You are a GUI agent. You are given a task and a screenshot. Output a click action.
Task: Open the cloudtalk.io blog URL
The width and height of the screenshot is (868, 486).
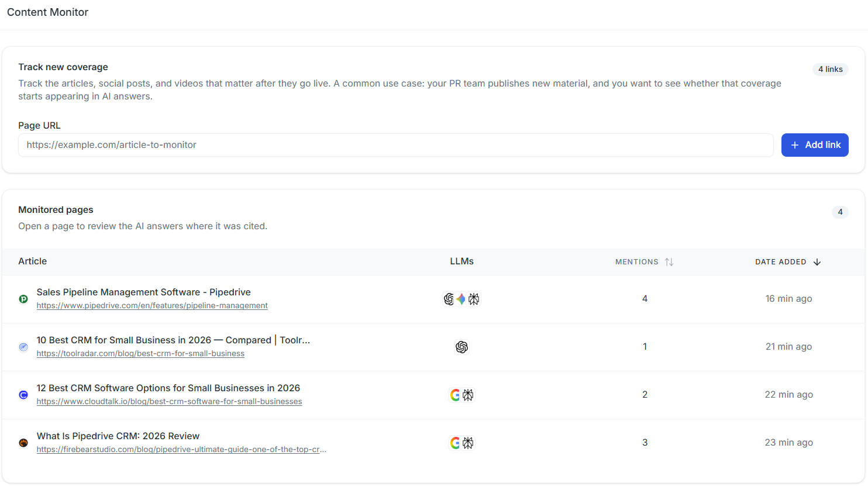tap(170, 402)
